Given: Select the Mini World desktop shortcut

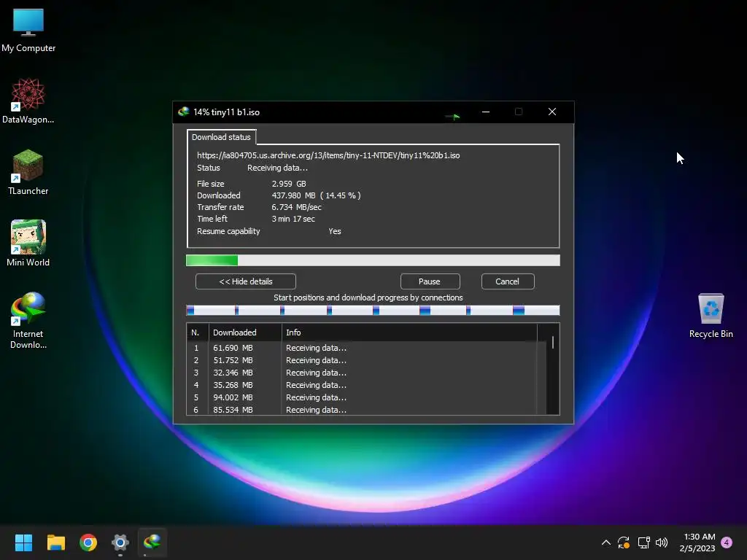Looking at the screenshot, I should (x=28, y=244).
